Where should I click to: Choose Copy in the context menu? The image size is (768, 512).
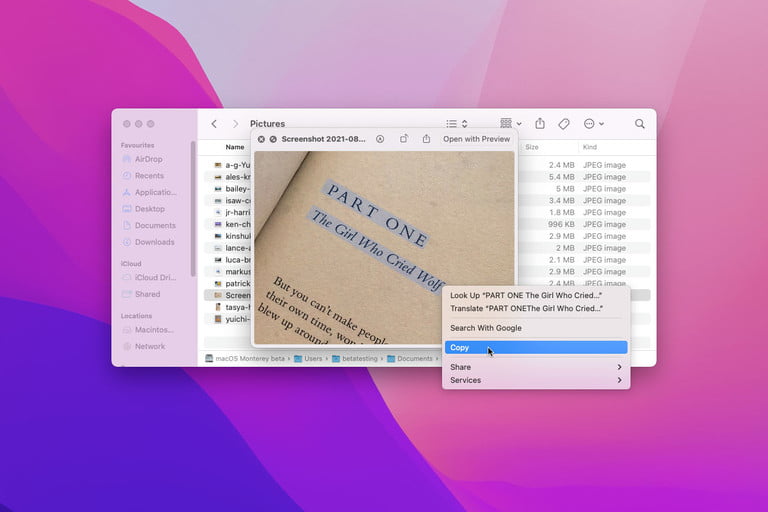[536, 347]
